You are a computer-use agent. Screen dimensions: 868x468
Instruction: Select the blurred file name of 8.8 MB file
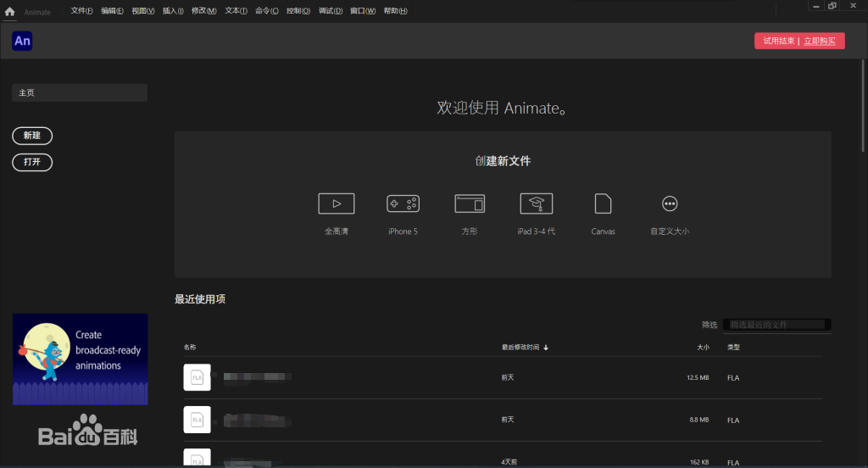click(257, 421)
